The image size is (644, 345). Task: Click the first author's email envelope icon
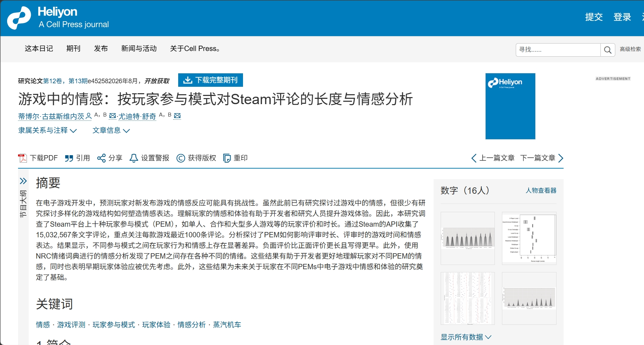click(113, 116)
